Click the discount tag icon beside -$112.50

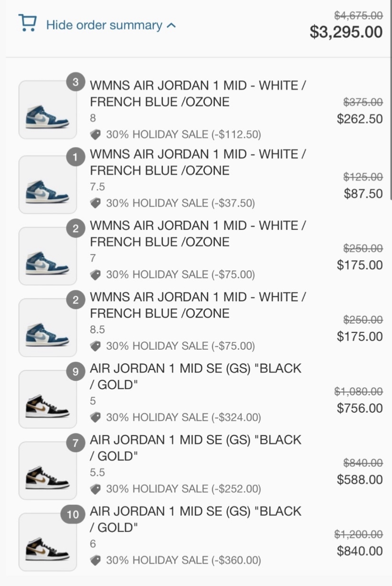(95, 135)
